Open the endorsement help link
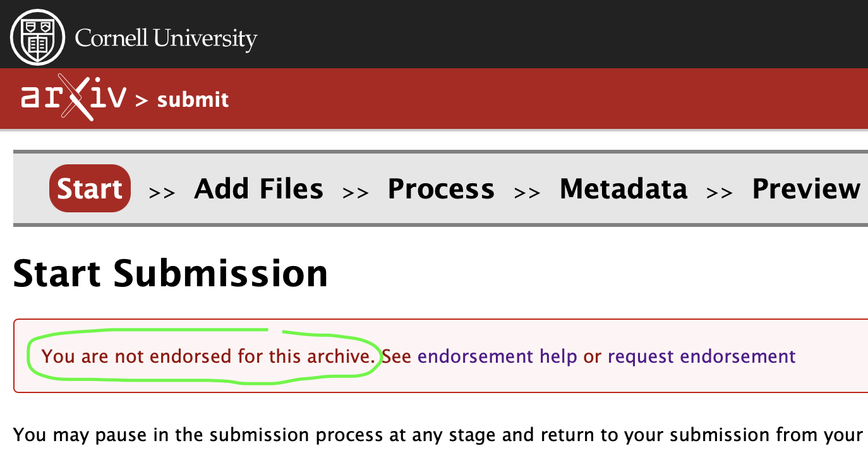This screenshot has height=455, width=868. pos(497,356)
